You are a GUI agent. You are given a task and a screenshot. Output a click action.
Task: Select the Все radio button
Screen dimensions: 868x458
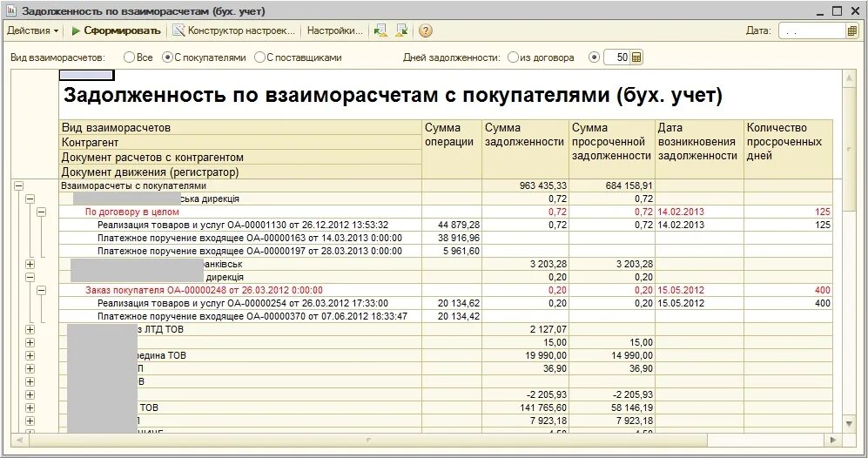129,57
